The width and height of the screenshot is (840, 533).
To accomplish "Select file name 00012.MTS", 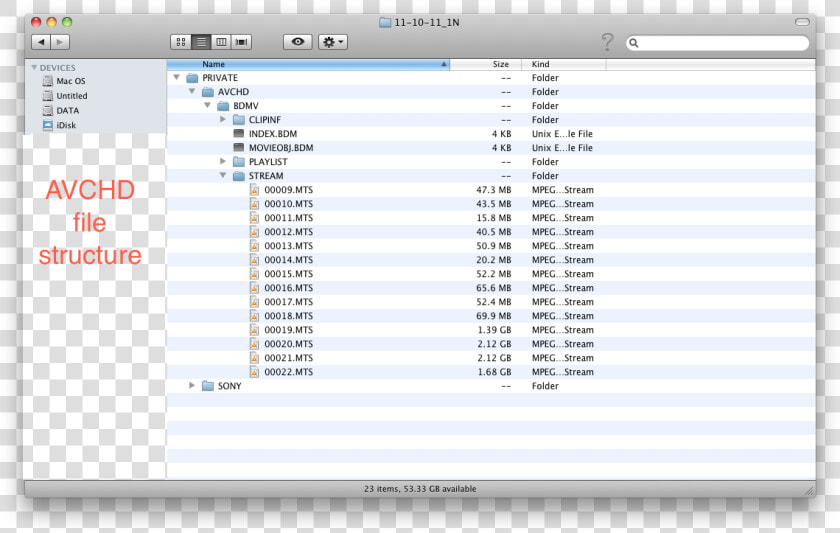I will coord(289,232).
